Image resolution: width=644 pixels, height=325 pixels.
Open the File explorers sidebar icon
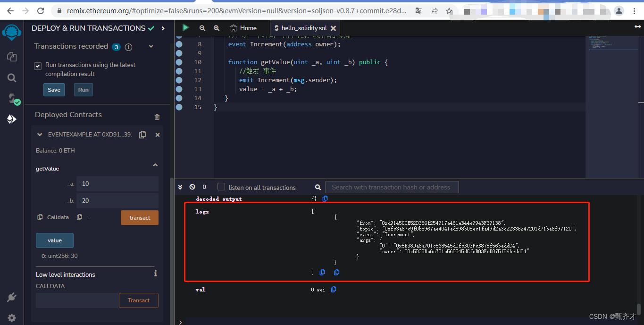(12, 57)
